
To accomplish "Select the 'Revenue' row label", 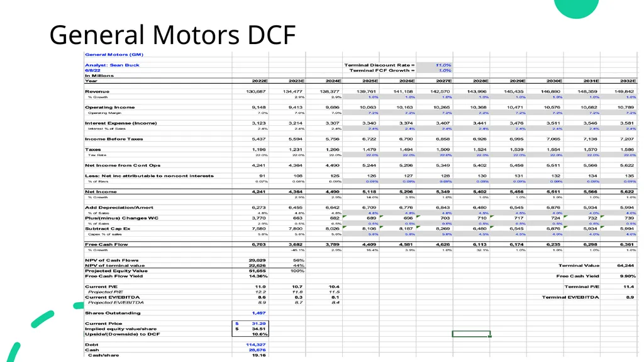I will [x=97, y=91].
